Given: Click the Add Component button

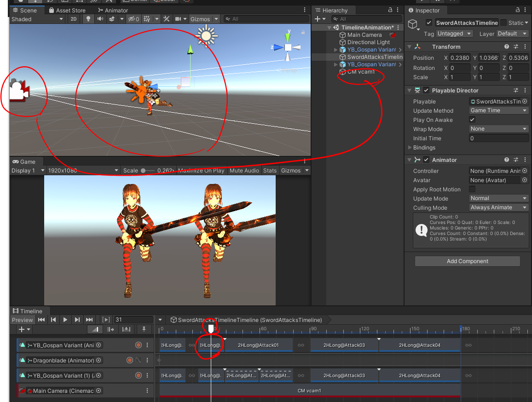Looking at the screenshot, I should (x=467, y=261).
